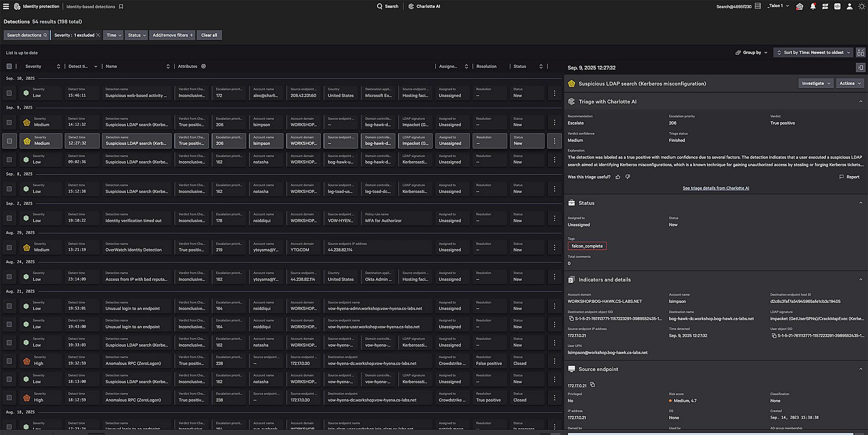
Task: Give thumbs up on triage usefulness
Action: pos(618,177)
